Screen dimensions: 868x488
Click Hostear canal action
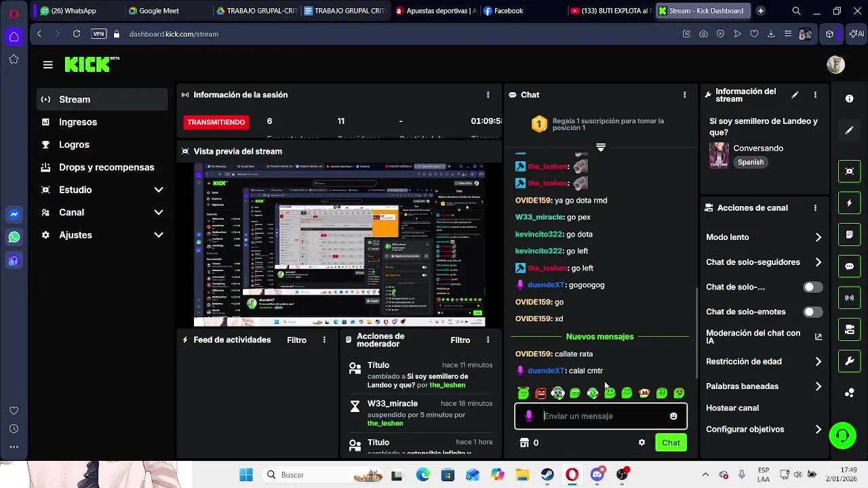732,408
